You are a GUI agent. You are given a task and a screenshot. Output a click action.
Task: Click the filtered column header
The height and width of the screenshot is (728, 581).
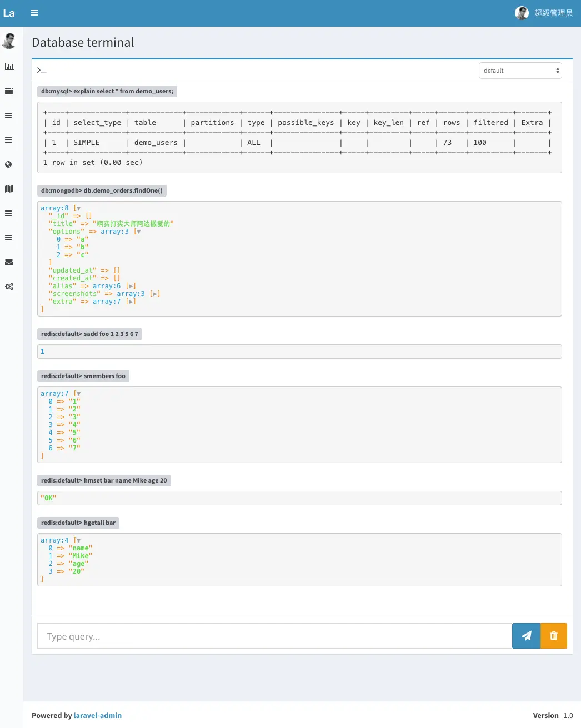pos(491,123)
